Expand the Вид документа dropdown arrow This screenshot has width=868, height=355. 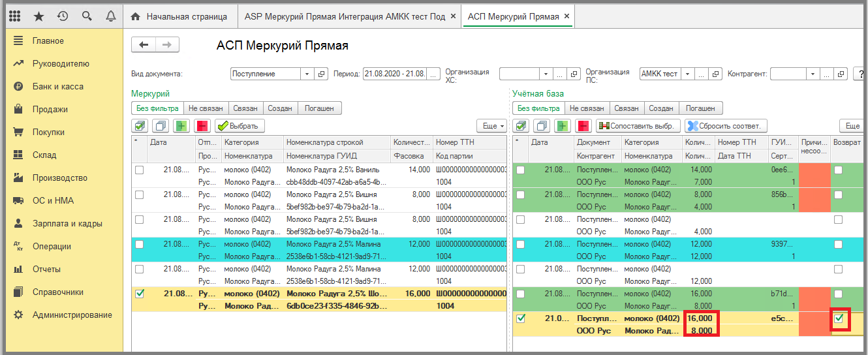coord(308,74)
